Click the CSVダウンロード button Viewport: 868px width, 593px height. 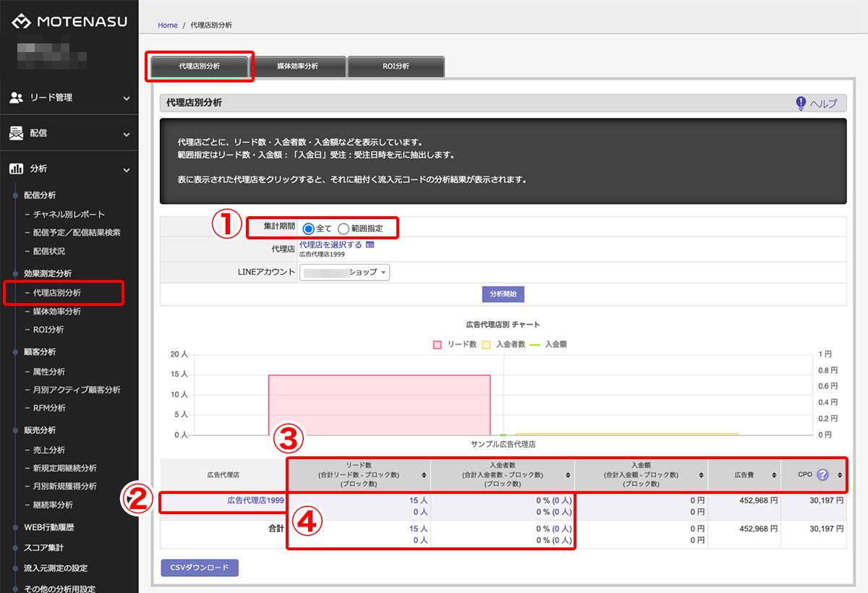(x=200, y=568)
